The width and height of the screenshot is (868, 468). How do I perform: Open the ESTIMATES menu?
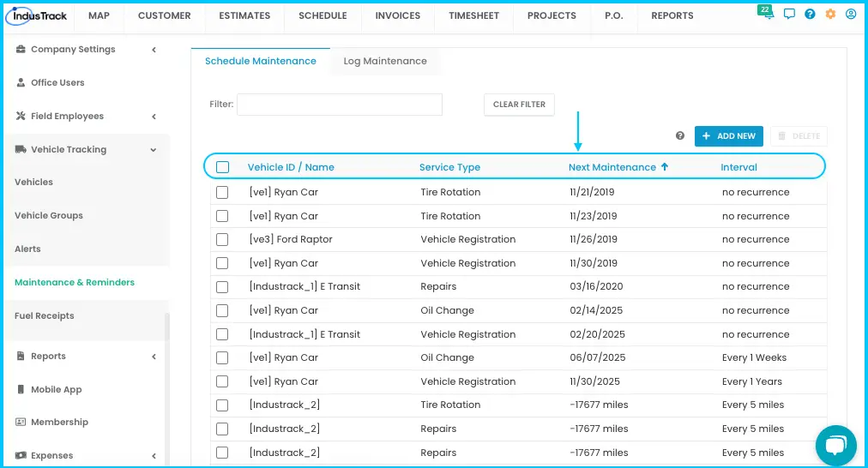(x=244, y=15)
